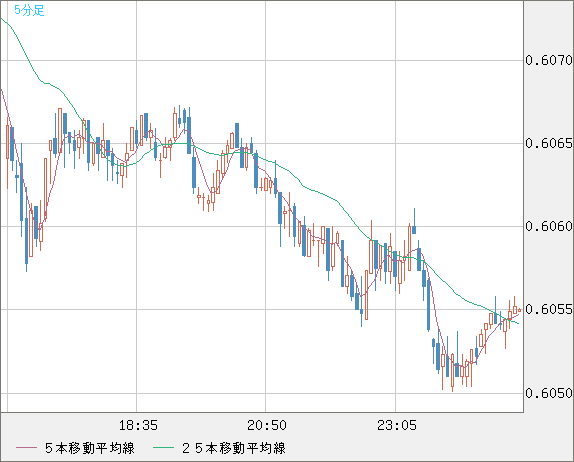Click the 5分足 timeframe label
Image resolution: width=574 pixels, height=462 pixels.
29,10
